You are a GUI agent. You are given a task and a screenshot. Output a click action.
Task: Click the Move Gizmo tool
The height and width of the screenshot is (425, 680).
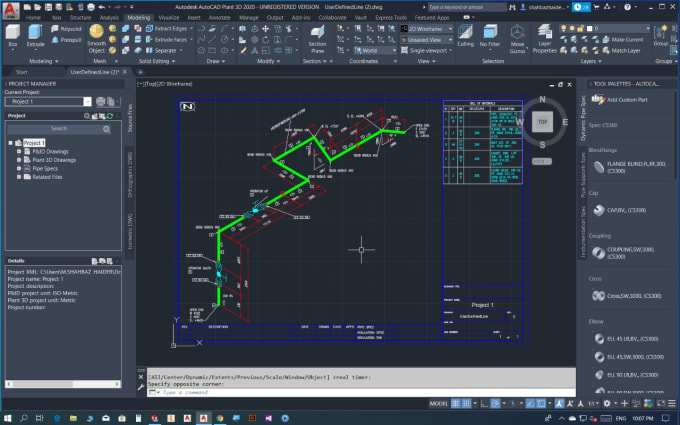click(x=517, y=39)
